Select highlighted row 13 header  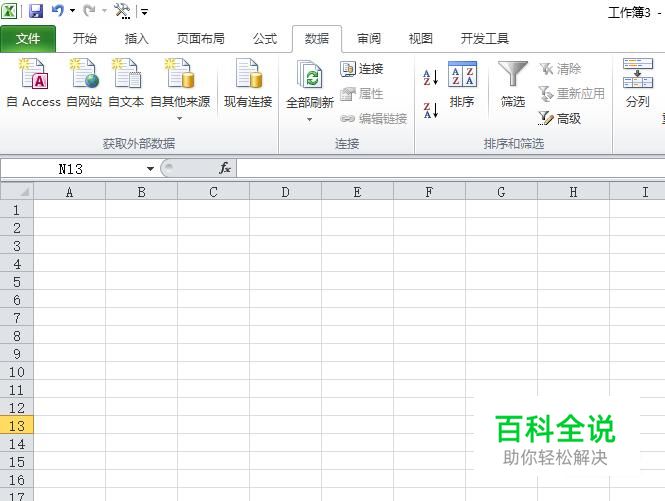(x=17, y=425)
